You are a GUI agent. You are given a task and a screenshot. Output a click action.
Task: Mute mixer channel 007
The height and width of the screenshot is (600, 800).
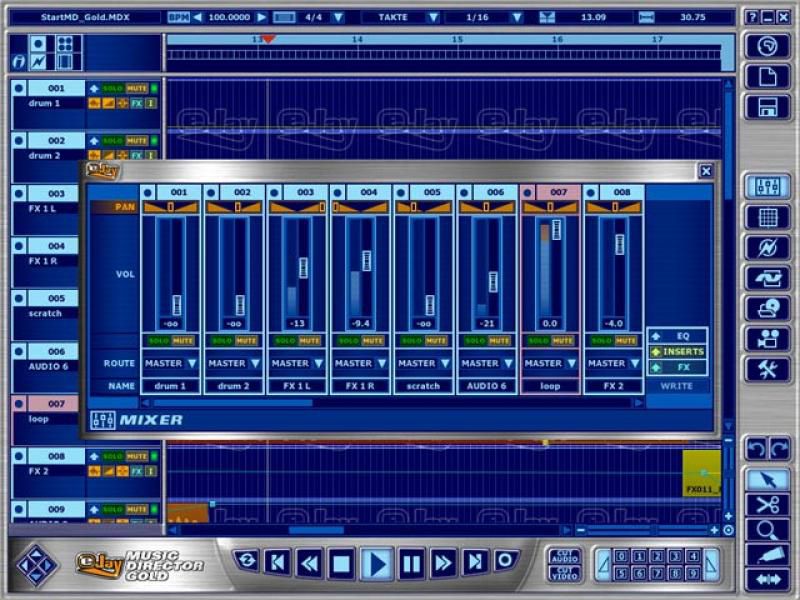pyautogui.click(x=563, y=341)
